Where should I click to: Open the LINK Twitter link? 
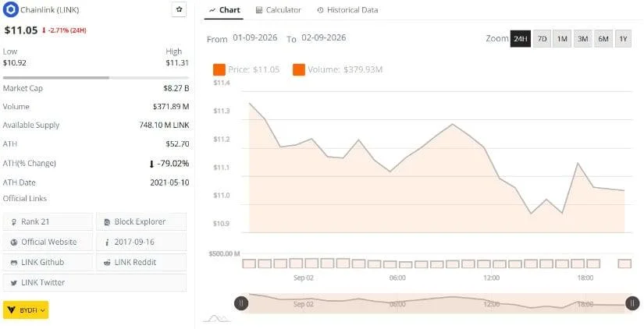(x=94, y=283)
